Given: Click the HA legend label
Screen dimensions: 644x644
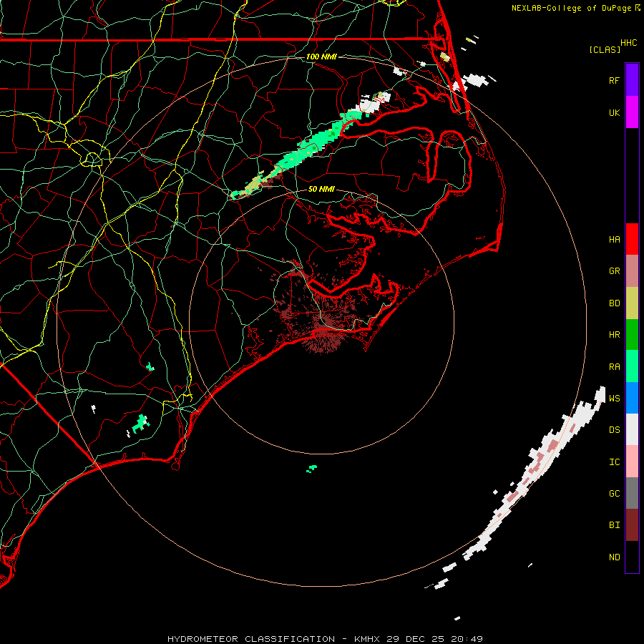Looking at the screenshot, I should point(614,239).
